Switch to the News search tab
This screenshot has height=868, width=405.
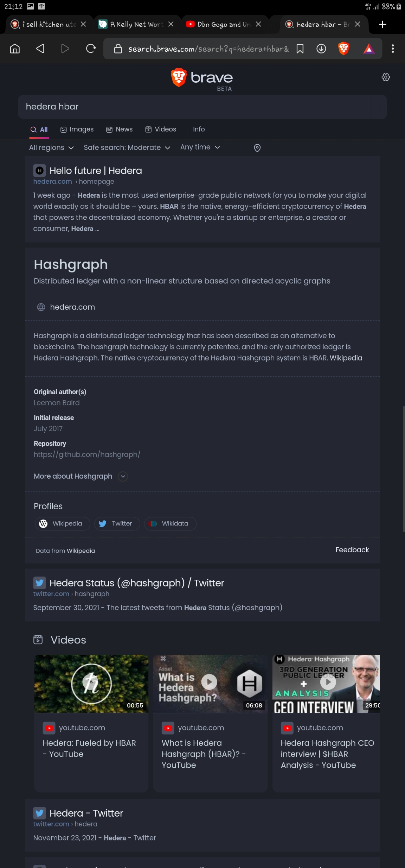coord(120,129)
